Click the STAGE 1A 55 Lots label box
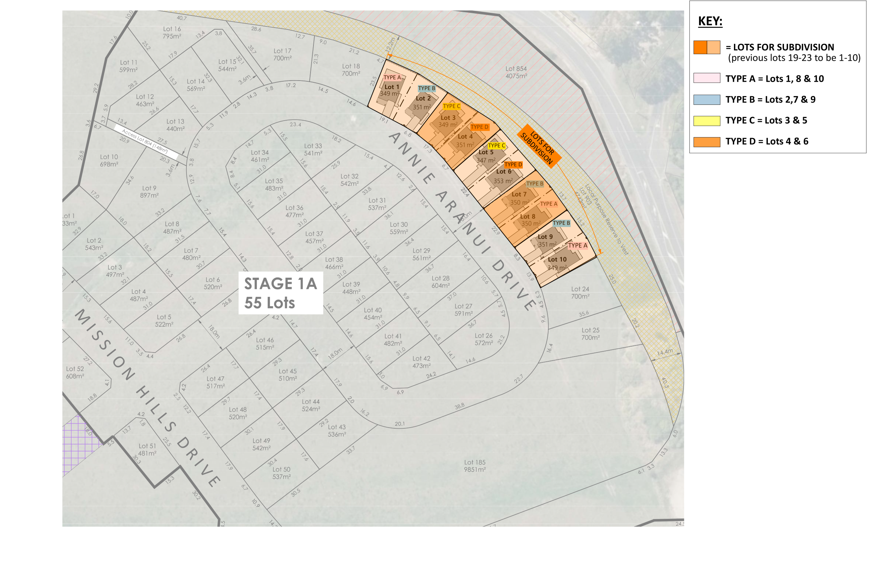This screenshot has width=880, height=588. (x=280, y=293)
